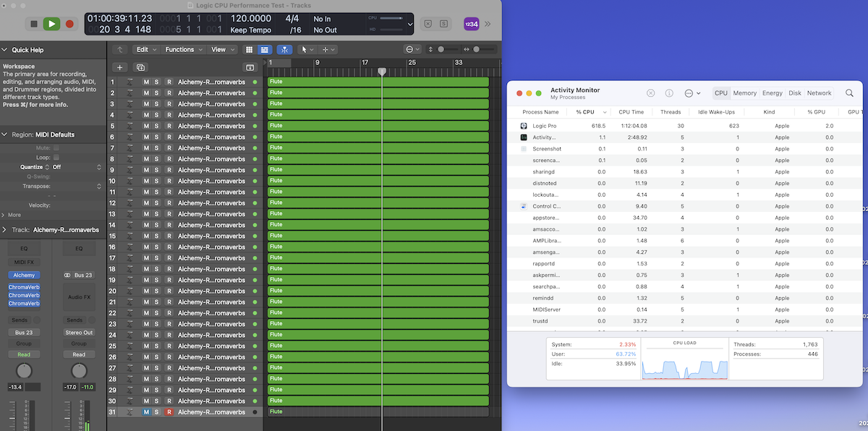Screen dimensions: 868x431
Task: Switch to grid view icon
Action: [250, 50]
